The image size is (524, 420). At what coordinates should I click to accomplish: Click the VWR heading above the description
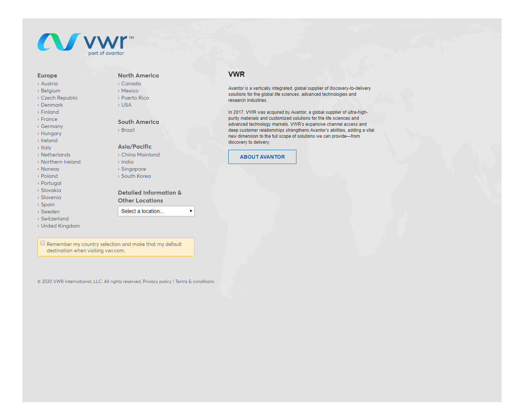pyautogui.click(x=237, y=74)
